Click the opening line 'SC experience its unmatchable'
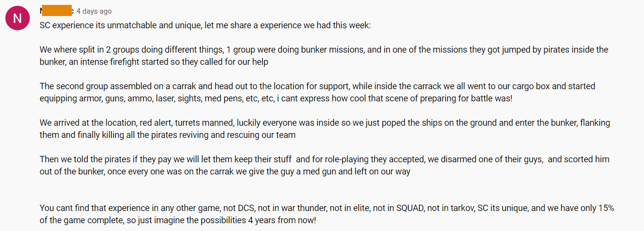 pos(205,25)
